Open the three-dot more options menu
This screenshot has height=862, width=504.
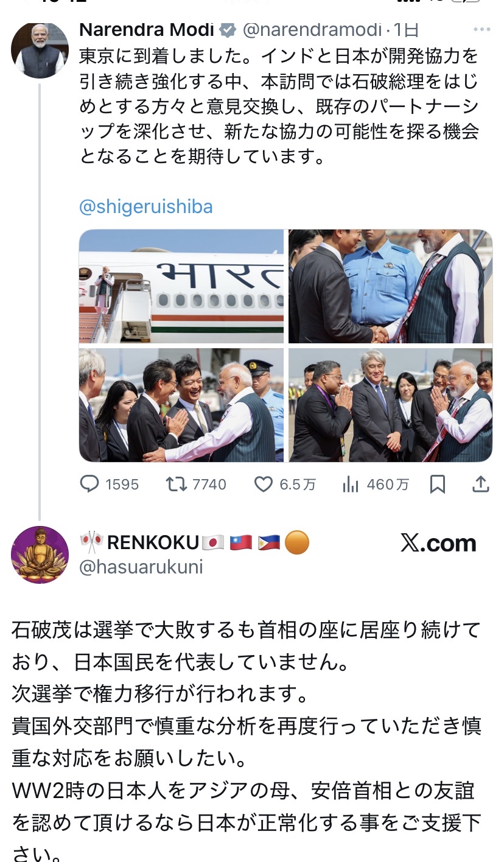coord(481,29)
